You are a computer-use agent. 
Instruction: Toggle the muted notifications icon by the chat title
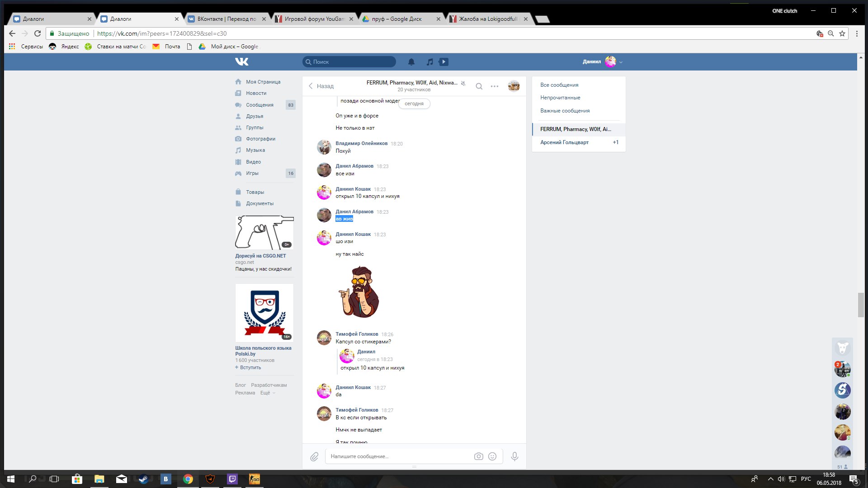click(463, 83)
